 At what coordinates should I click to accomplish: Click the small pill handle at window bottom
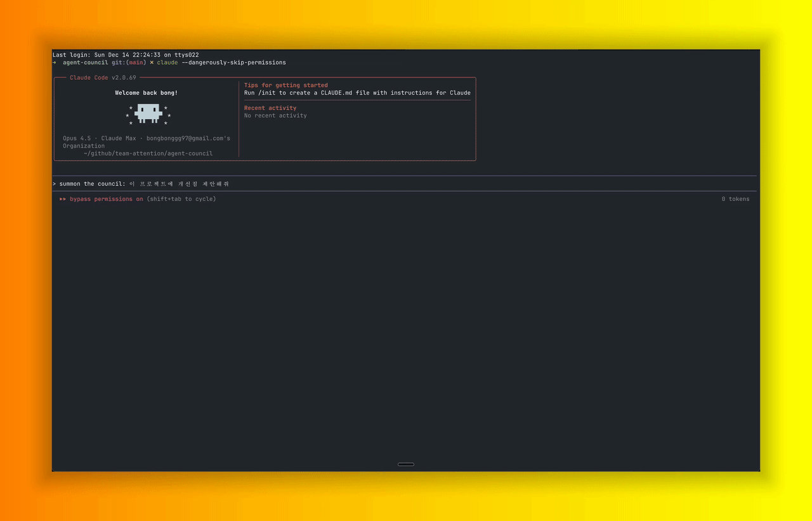(406, 465)
